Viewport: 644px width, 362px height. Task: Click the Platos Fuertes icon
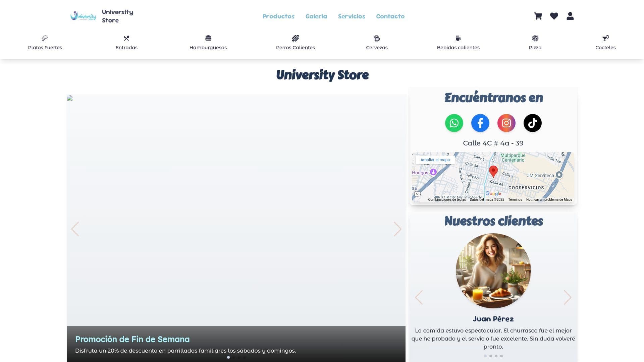pyautogui.click(x=45, y=38)
